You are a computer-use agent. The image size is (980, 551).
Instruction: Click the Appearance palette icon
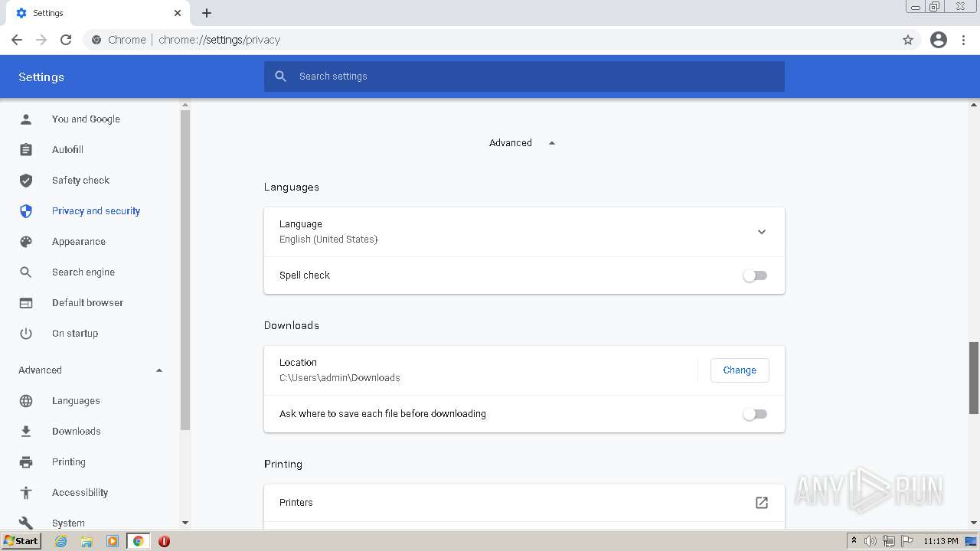(x=26, y=241)
